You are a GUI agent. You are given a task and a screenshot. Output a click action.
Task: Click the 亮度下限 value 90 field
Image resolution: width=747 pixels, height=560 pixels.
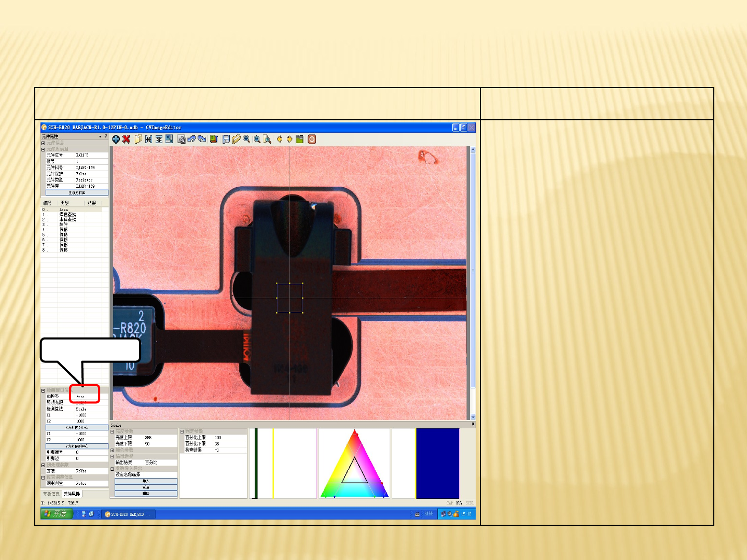coord(160,444)
